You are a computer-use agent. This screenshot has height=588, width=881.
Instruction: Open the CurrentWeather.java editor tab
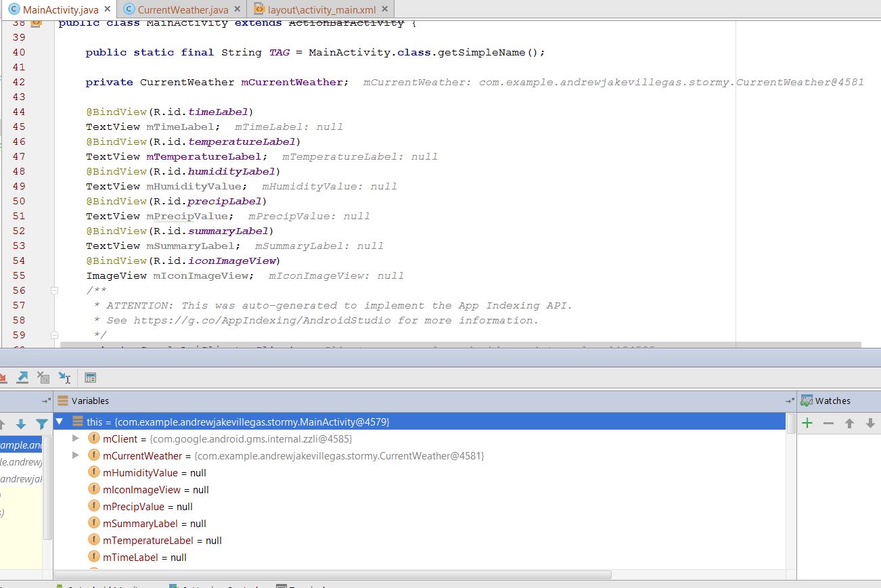click(183, 10)
